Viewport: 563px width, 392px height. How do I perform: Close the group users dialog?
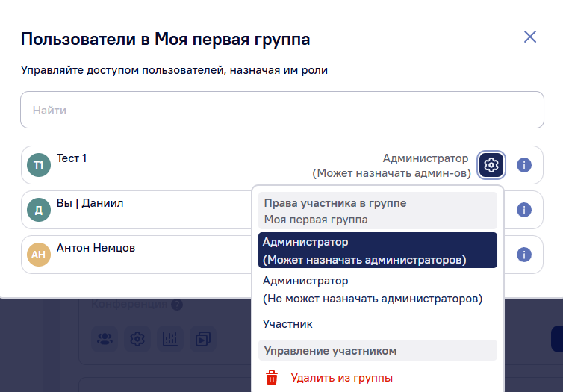(530, 37)
